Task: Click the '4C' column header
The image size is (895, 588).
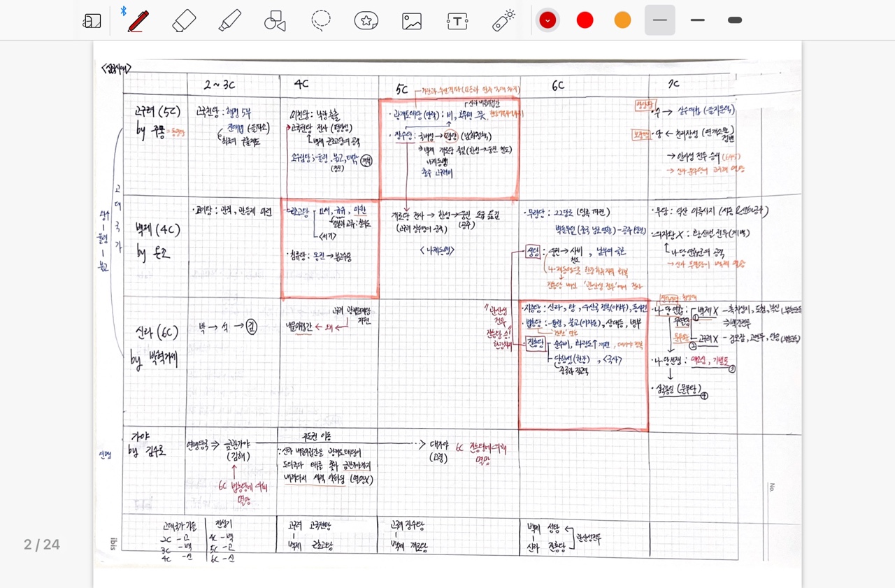Action: [x=301, y=84]
